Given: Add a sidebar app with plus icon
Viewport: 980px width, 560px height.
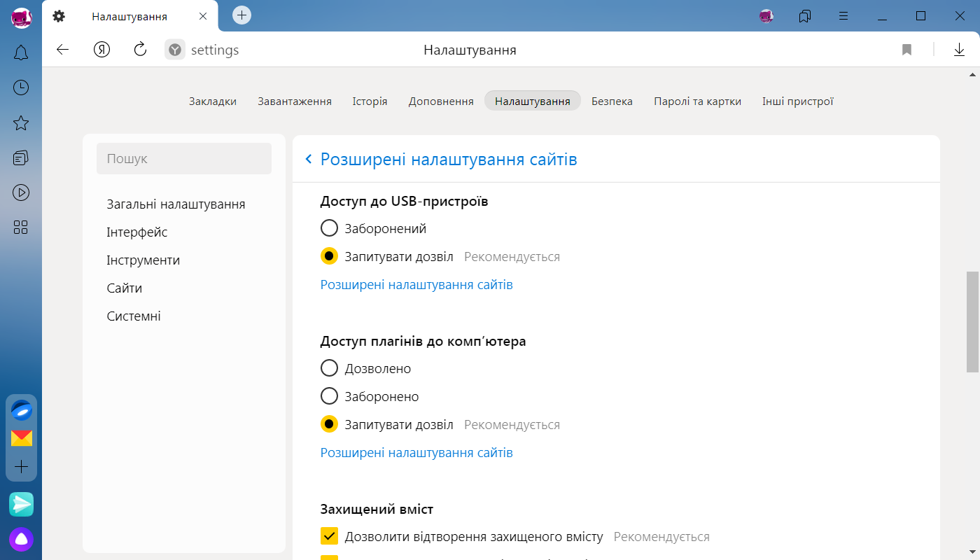Looking at the screenshot, I should 22,466.
